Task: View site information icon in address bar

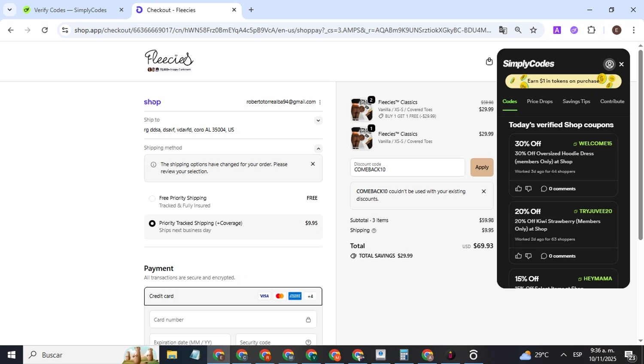Action: pyautogui.click(x=65, y=30)
